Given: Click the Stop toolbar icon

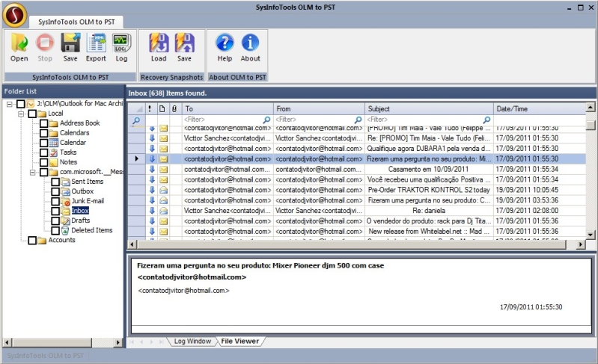Looking at the screenshot, I should pos(45,43).
